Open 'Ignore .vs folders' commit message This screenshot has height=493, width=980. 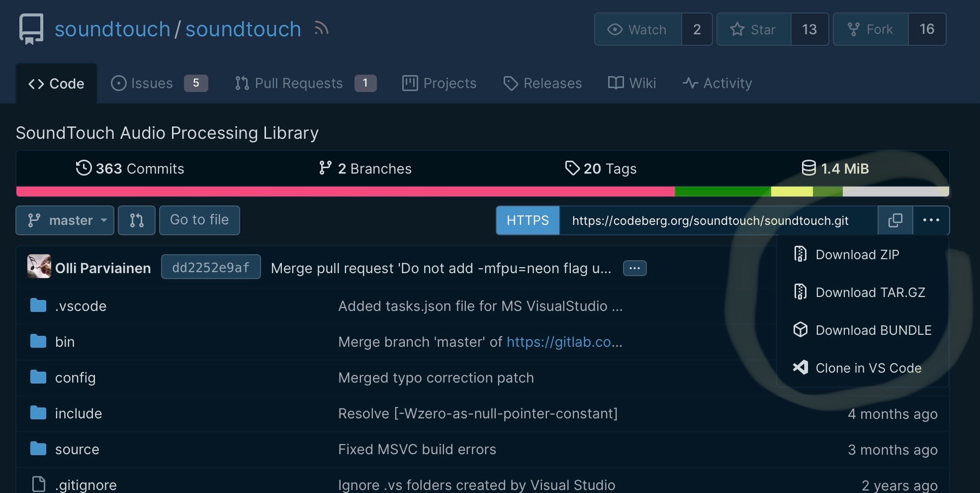point(477,485)
